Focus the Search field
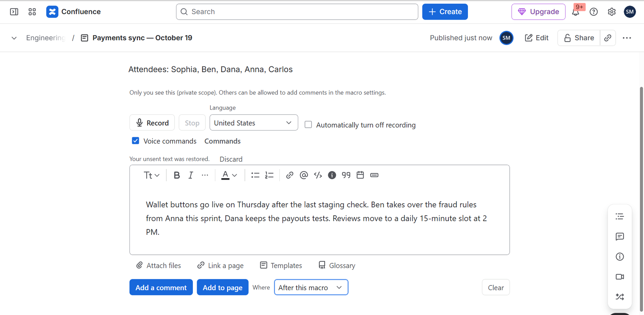This screenshot has width=644, height=315. pos(297,12)
